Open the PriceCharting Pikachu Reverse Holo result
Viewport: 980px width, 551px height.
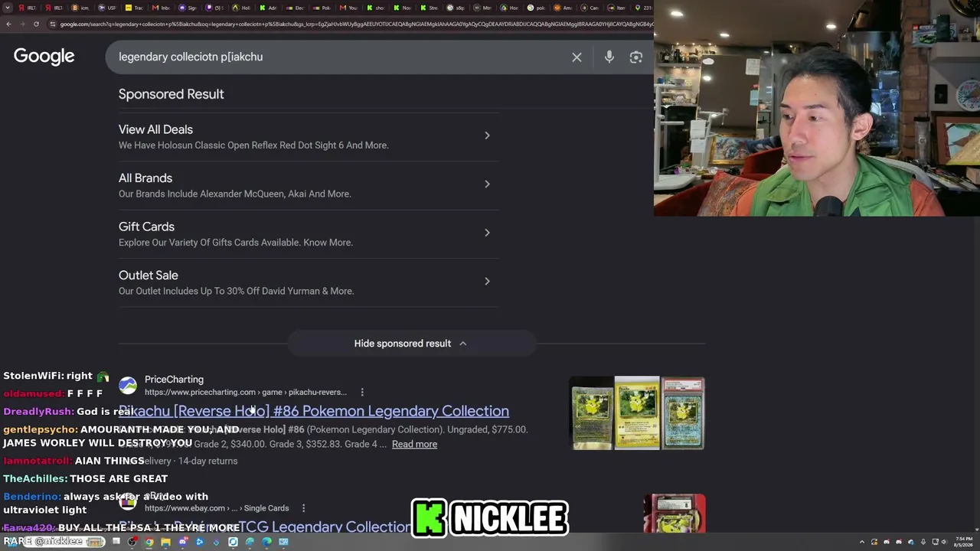pos(314,411)
